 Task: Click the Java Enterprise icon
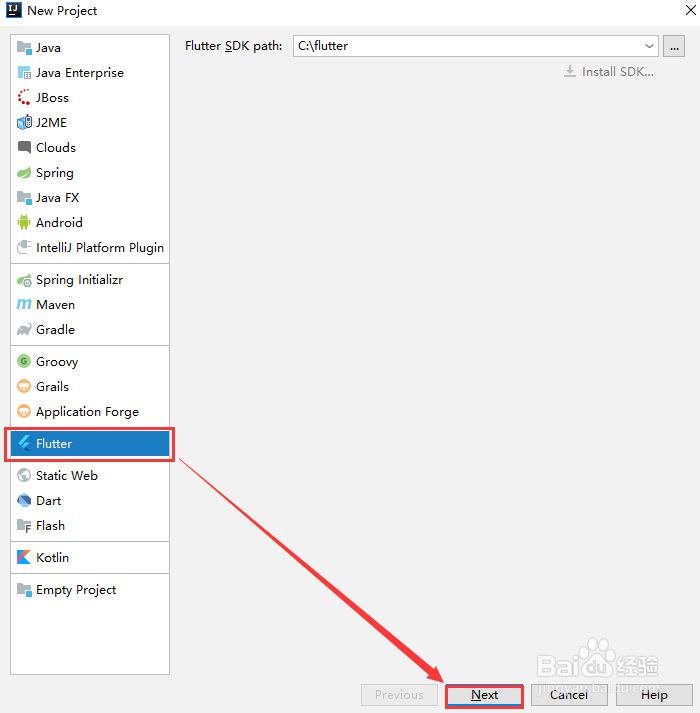pos(24,73)
